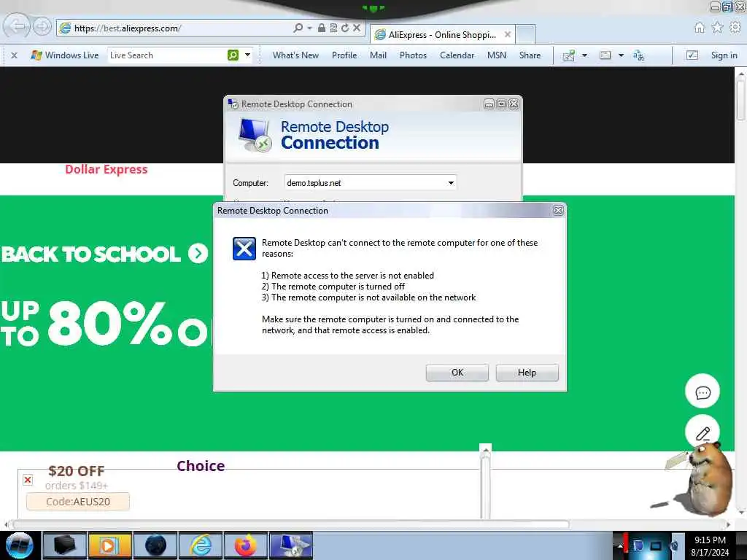Click the green Live Search button
This screenshot has height=560, width=747.
[233, 55]
